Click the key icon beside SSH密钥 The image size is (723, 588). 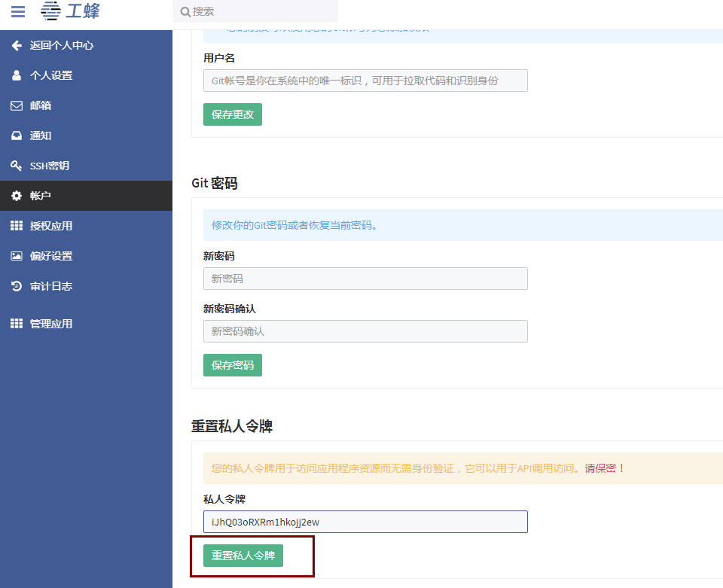click(17, 166)
